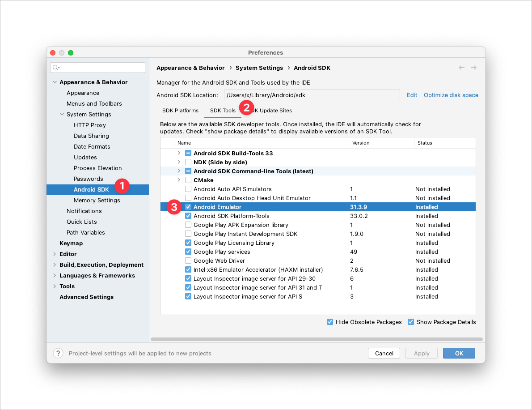Uncheck Android SDK Platform-Tools checkbox
The width and height of the screenshot is (532, 410).
pos(188,216)
